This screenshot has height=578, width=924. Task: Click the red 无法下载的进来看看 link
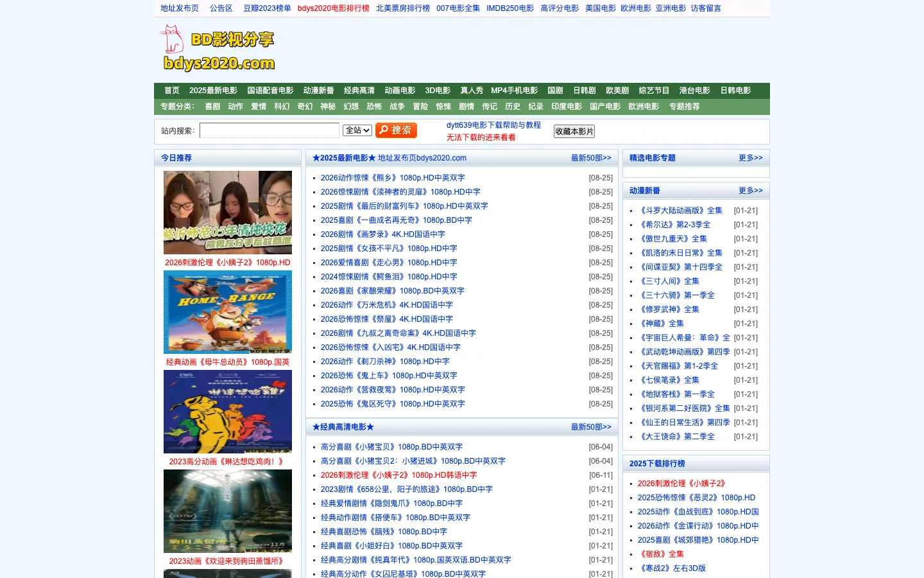tap(481, 137)
